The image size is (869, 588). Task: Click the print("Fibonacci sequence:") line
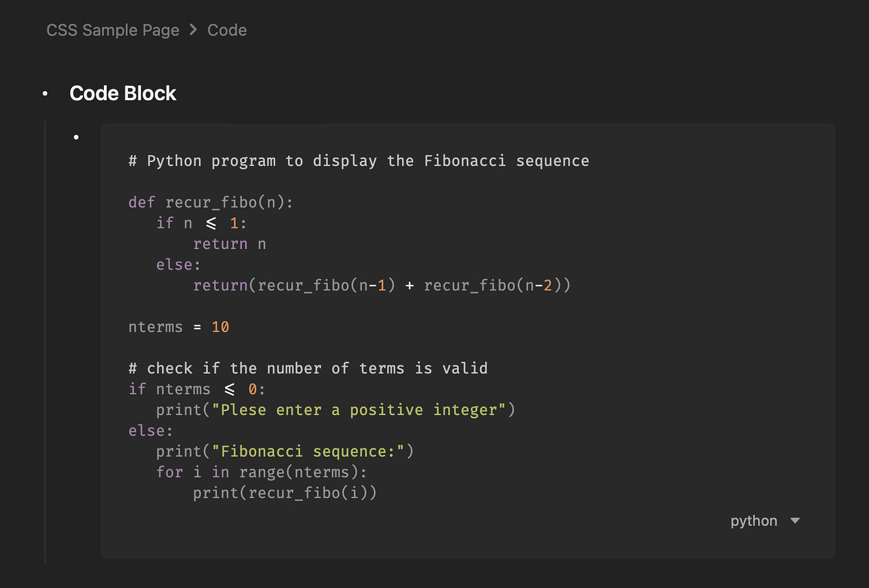[285, 451]
